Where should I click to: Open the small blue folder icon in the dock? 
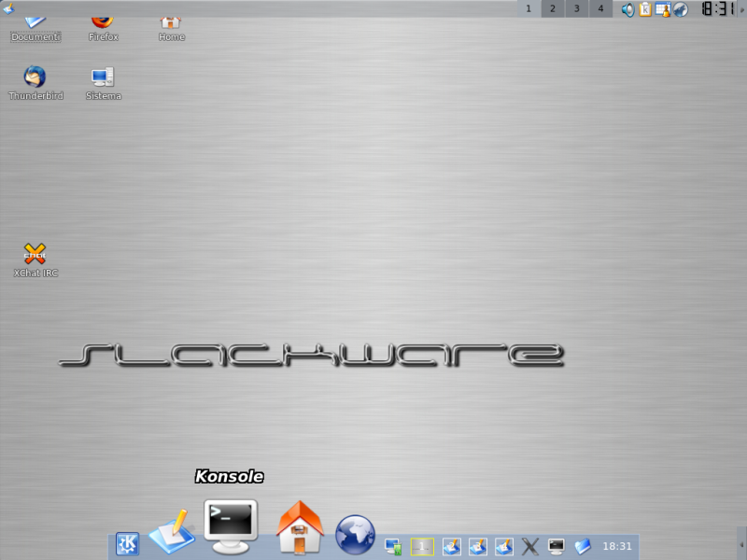(582, 546)
